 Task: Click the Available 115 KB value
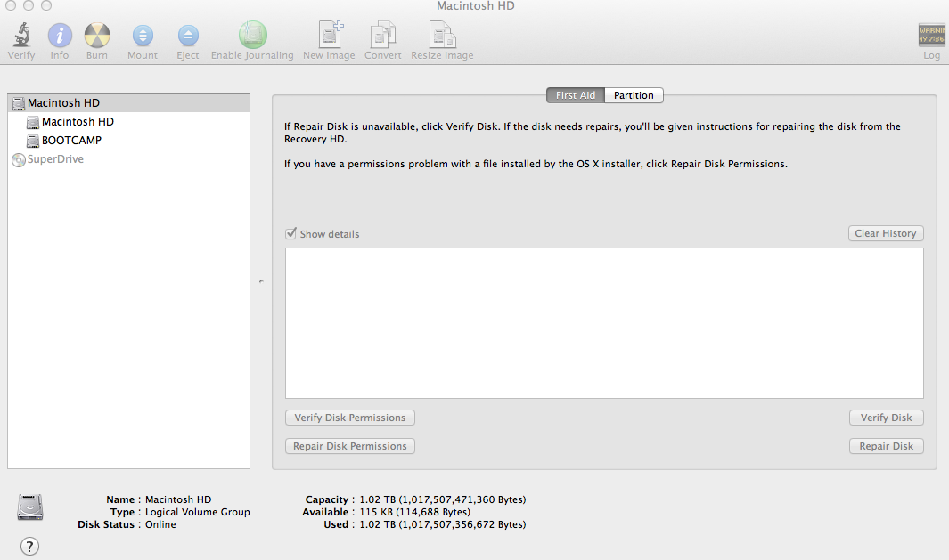point(414,512)
